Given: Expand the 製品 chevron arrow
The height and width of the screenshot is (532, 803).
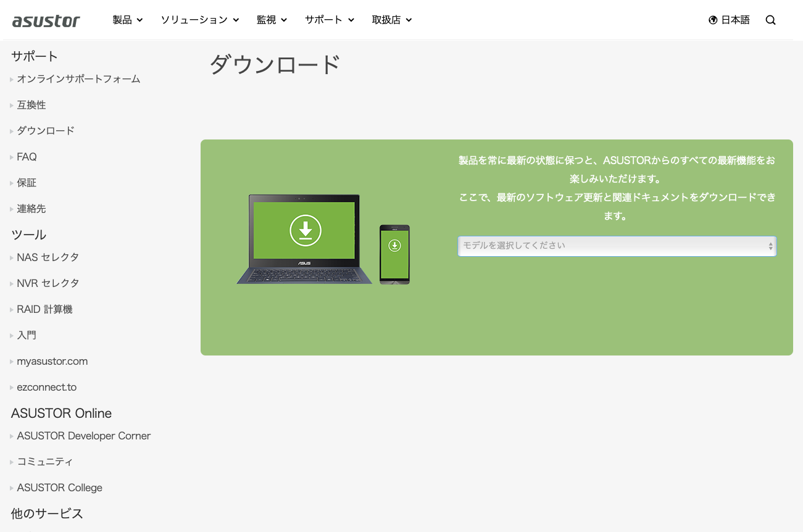Looking at the screenshot, I should [x=140, y=20].
